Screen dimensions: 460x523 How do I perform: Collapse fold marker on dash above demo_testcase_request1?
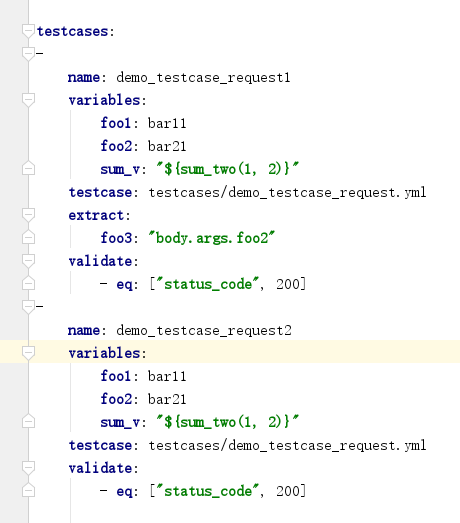point(28,54)
